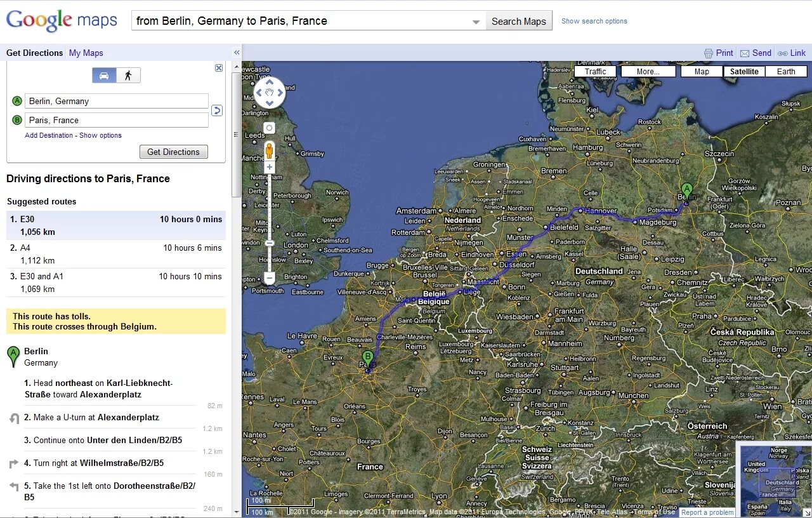Screen dimensions: 812x518
Task: Click the U-turn icon at step 2
Action: 15,418
